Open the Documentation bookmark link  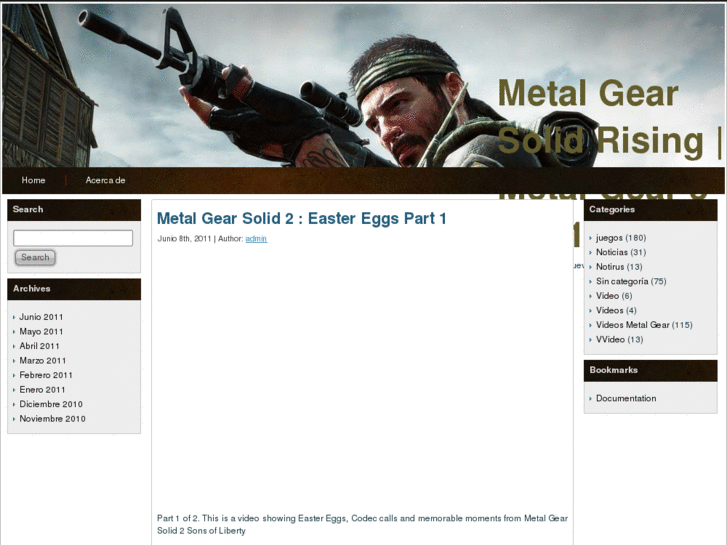tap(626, 398)
